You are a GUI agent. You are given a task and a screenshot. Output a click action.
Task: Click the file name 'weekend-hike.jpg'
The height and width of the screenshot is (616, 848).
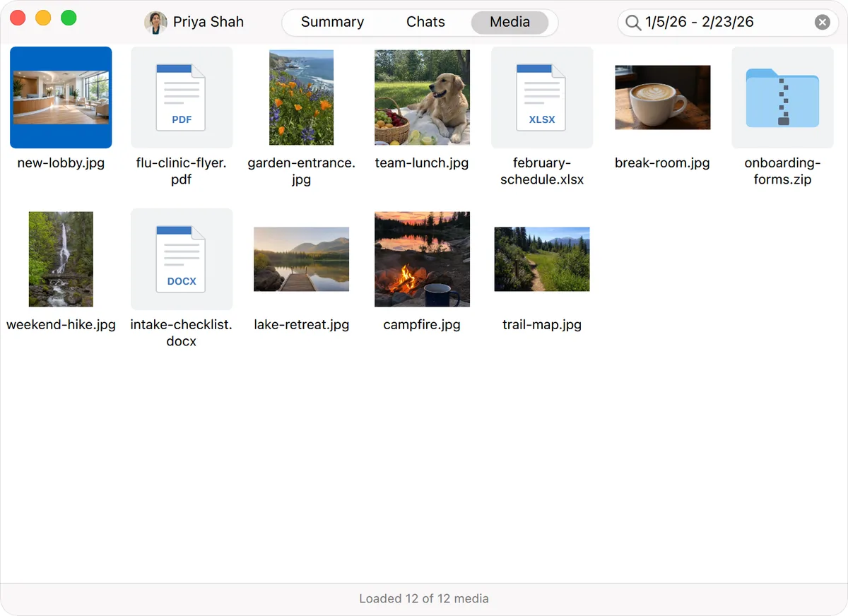tap(61, 325)
